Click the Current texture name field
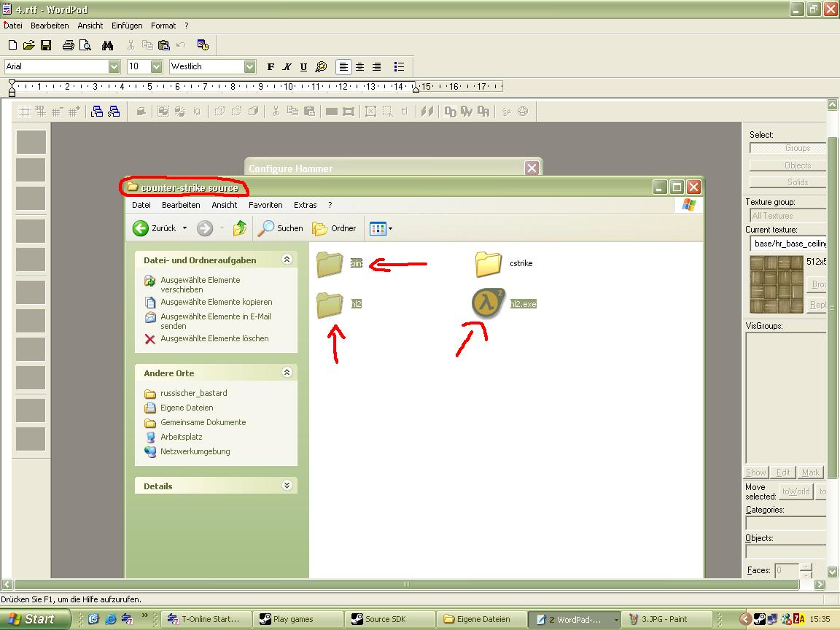Image resolution: width=840 pixels, height=630 pixels. 788,244
